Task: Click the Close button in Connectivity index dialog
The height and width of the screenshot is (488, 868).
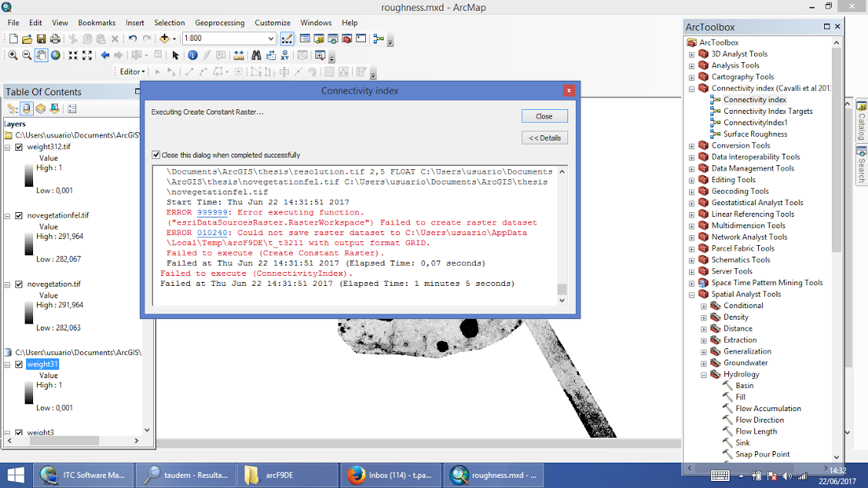Action: click(x=544, y=115)
